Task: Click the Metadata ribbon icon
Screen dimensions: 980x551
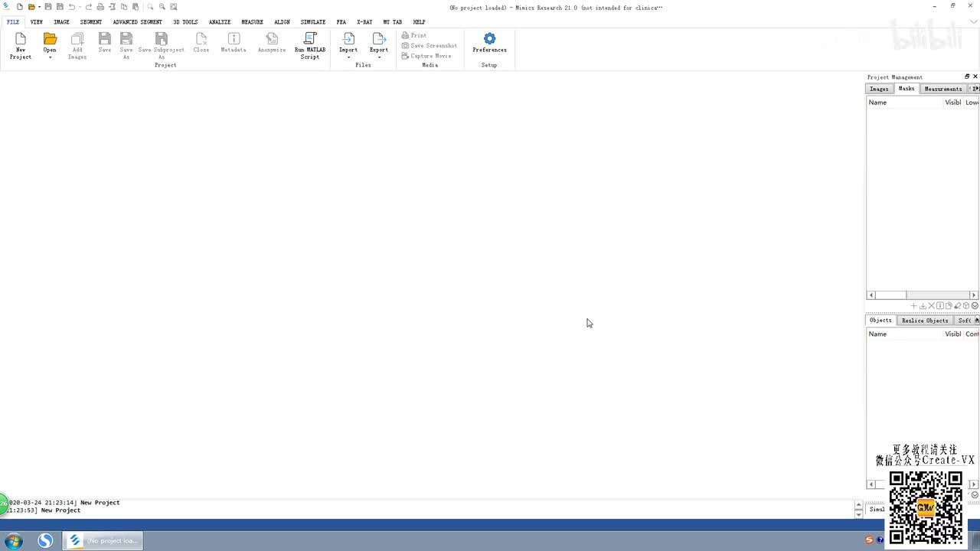Action: pyautogui.click(x=234, y=39)
